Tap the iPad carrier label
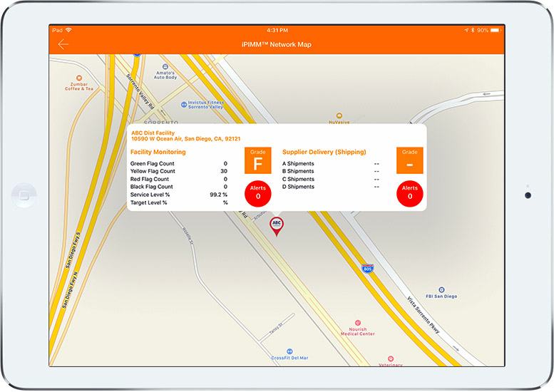Viewport: 554px width, 392px height. point(57,31)
